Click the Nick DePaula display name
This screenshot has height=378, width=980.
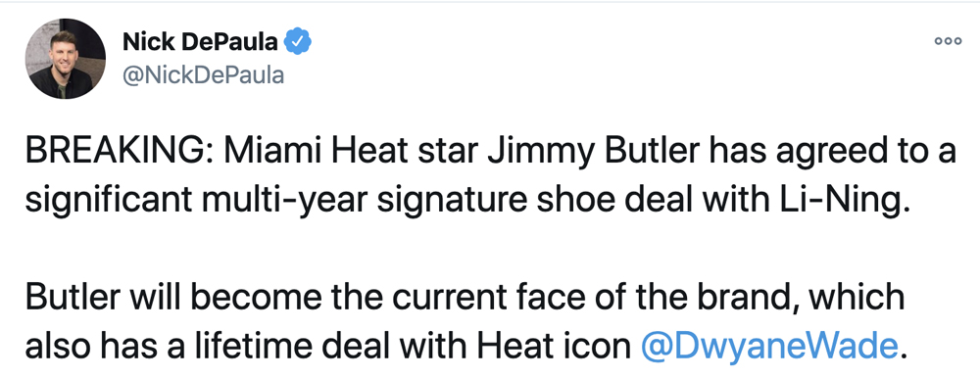(201, 42)
